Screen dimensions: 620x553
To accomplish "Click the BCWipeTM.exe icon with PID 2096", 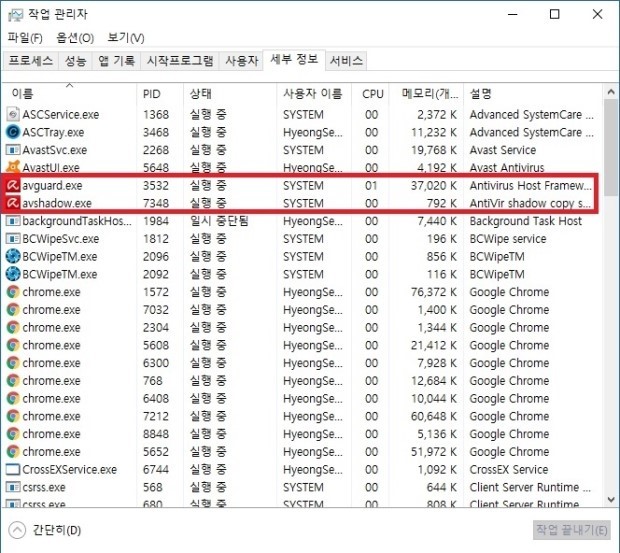I will coord(13,256).
